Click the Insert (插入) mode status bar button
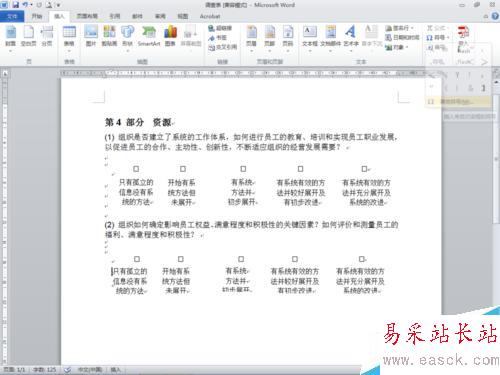This screenshot has width=500, height=375. pos(115,370)
